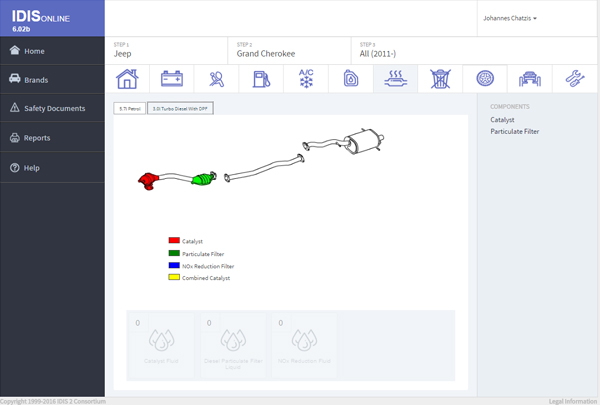The image size is (600, 405).
Task: Open Step 3 All (2011-) variant selector
Action: click(x=474, y=51)
